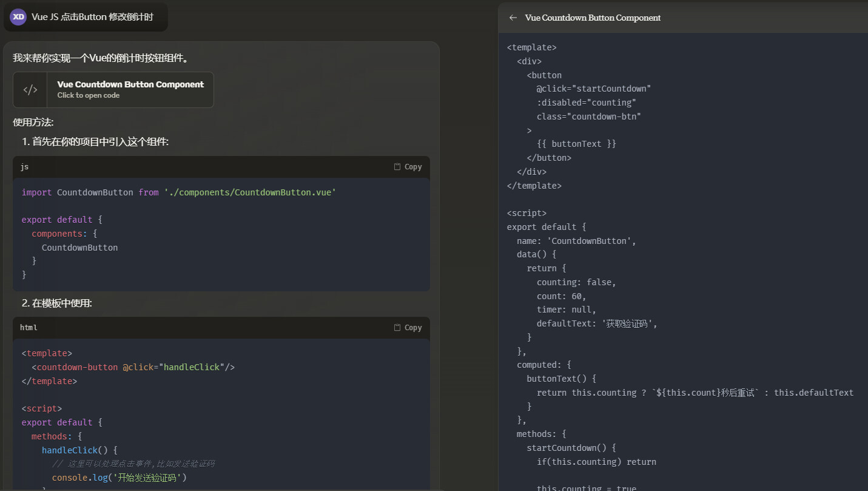Click the clipboard icon in the html block header
The height and width of the screenshot is (491, 868).
tap(397, 328)
